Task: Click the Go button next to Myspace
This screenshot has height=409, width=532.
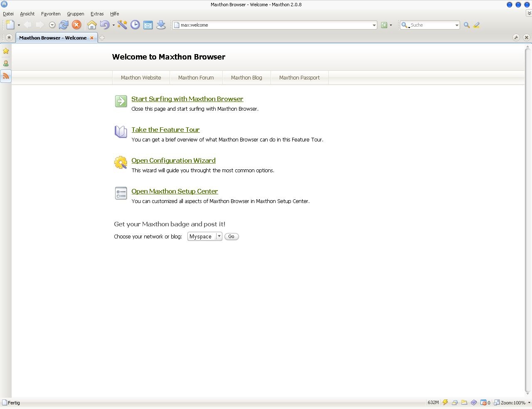Action: coord(232,236)
